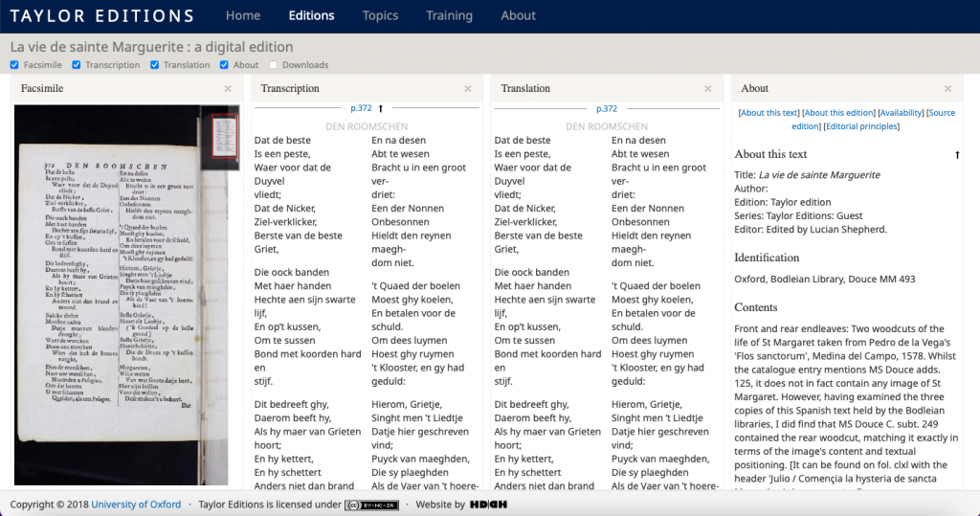The height and width of the screenshot is (516, 980).
Task: Uncheck the Facsimile checkbox
Action: coord(14,65)
